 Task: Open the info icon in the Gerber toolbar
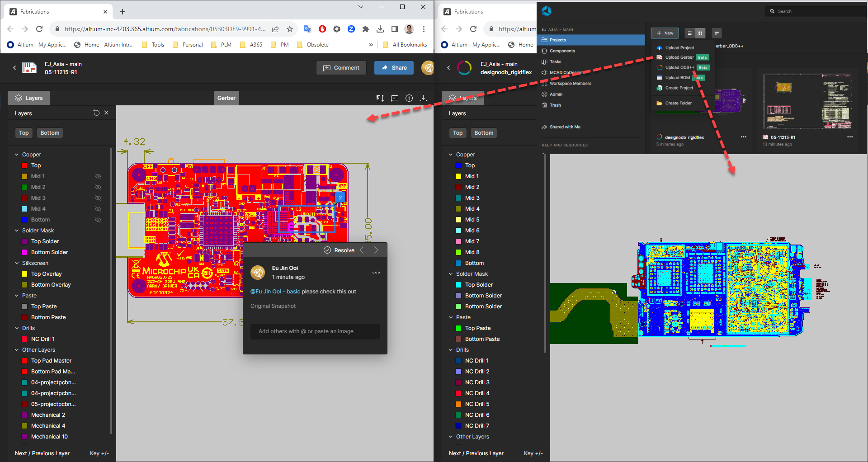coord(409,98)
